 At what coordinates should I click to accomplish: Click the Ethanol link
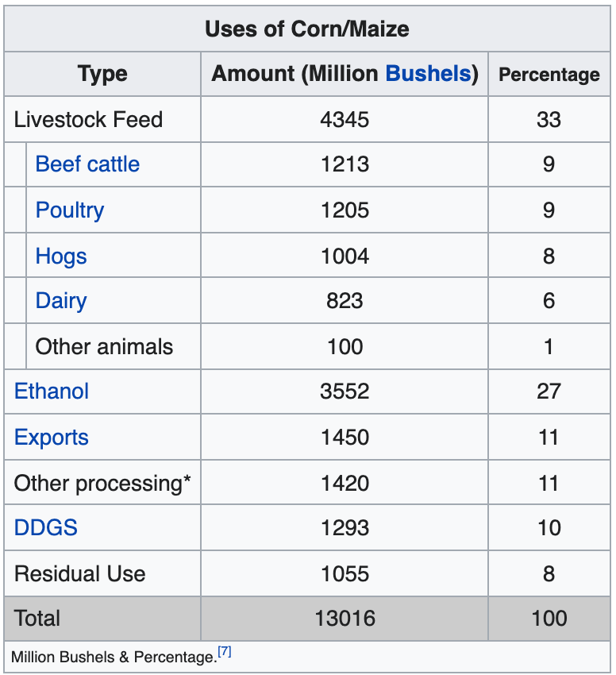click(x=52, y=391)
